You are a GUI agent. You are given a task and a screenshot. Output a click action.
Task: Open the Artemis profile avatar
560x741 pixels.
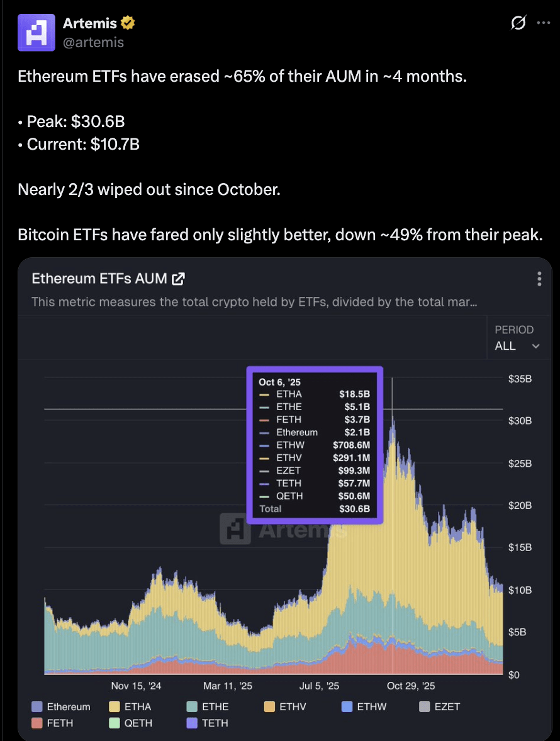coord(36,32)
